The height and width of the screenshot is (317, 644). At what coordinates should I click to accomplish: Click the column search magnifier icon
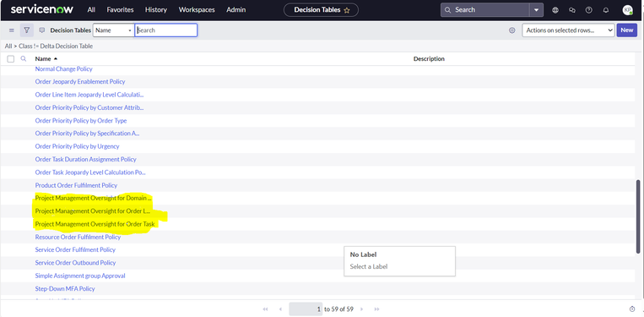point(24,59)
